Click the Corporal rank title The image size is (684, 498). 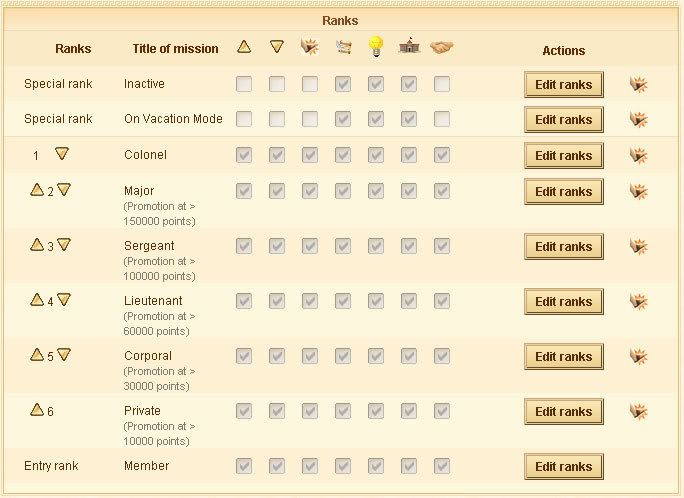click(x=148, y=356)
